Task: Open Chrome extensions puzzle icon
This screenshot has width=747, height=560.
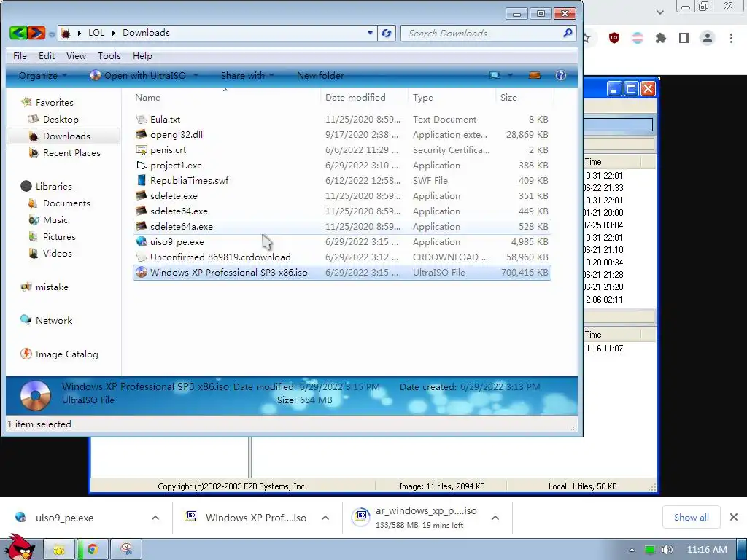Action: coord(661,38)
